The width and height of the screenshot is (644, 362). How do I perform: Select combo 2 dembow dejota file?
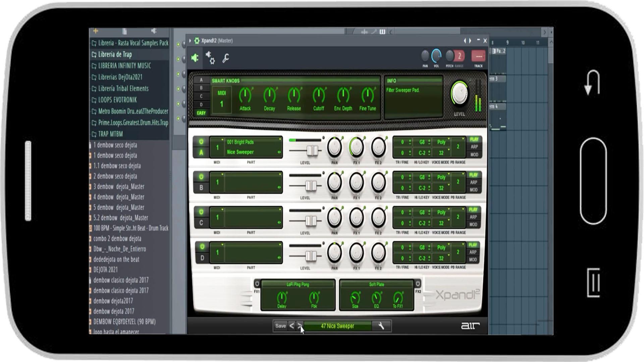[x=117, y=238]
